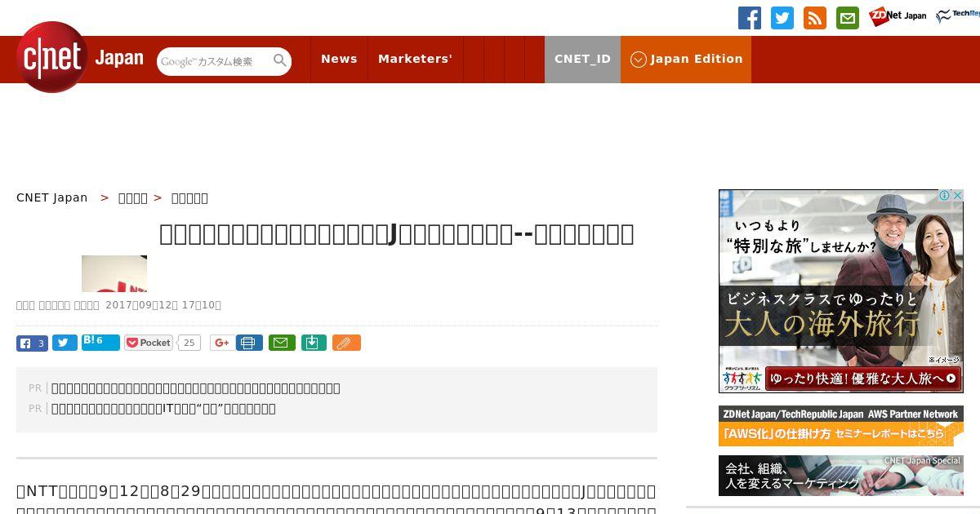
Task: Open the CNET Japan logo home link
Action: click(79, 57)
